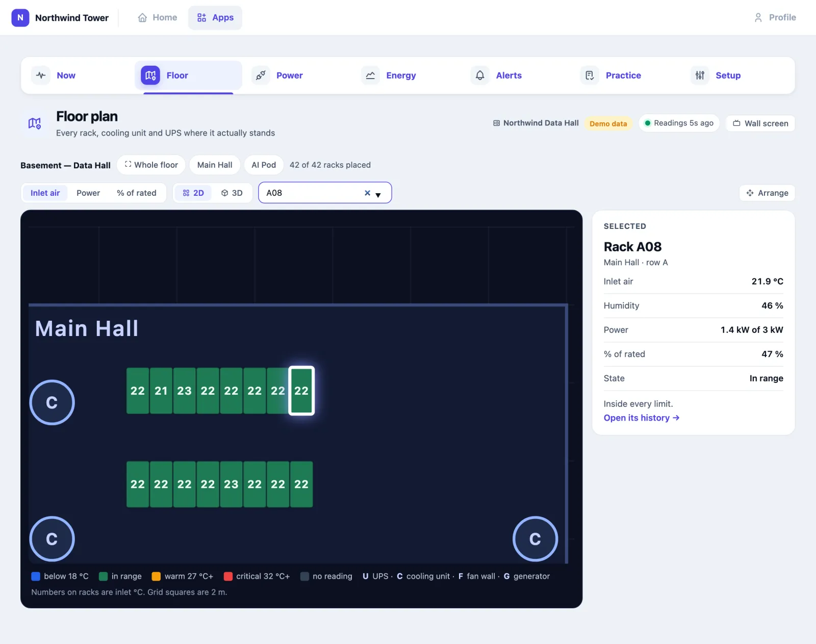Image resolution: width=816 pixels, height=644 pixels.
Task: Click the Demo data badge
Action: point(608,123)
